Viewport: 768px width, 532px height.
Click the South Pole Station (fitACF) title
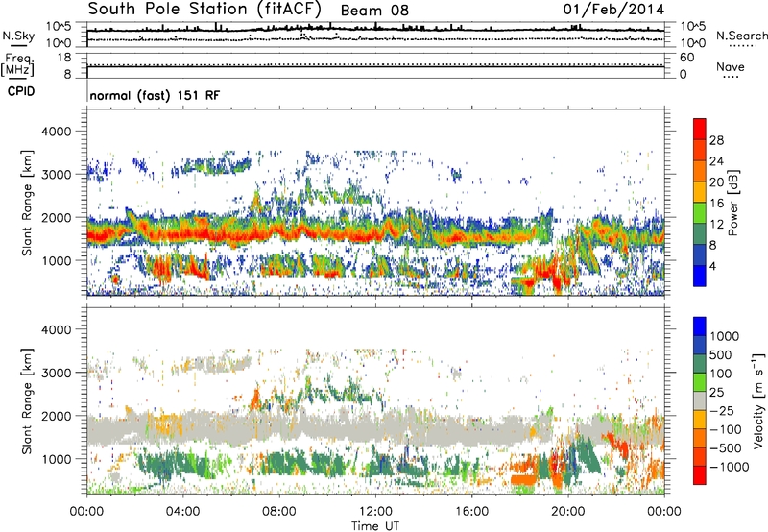204,9
